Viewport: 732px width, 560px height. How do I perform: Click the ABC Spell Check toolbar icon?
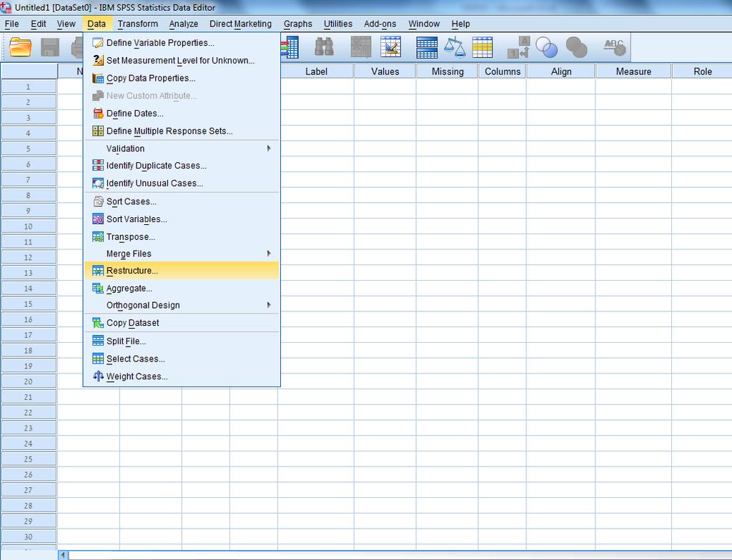tap(614, 47)
